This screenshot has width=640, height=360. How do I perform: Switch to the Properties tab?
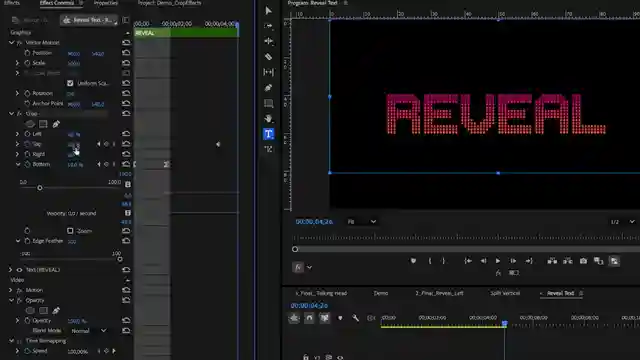point(106,3)
